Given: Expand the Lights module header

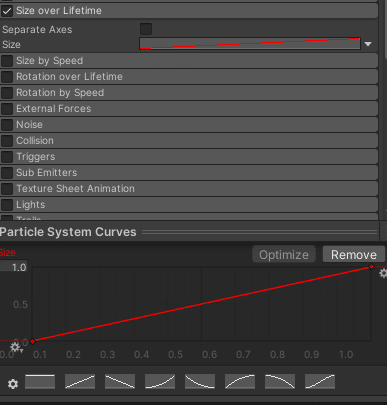Looking at the screenshot, I should coord(189,205).
